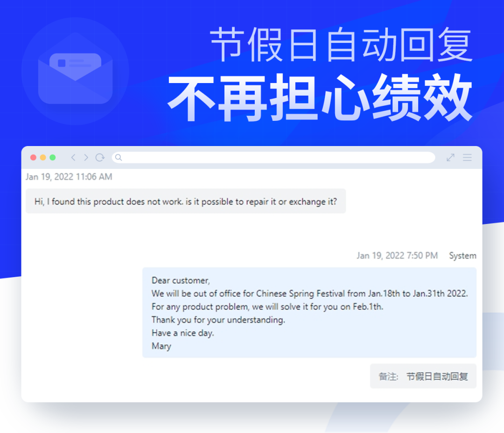Click the Jan 19 7:50 PM timestamp
Image resolution: width=504 pixels, height=433 pixels.
(x=397, y=256)
